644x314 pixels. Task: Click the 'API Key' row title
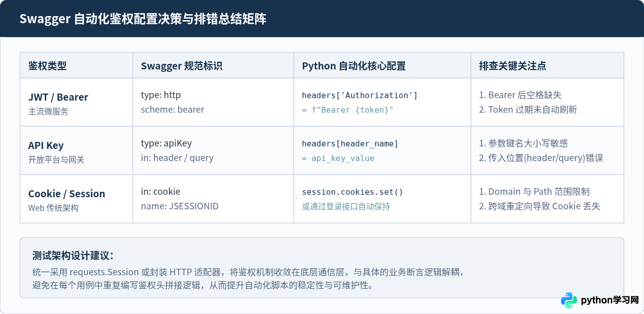46,145
